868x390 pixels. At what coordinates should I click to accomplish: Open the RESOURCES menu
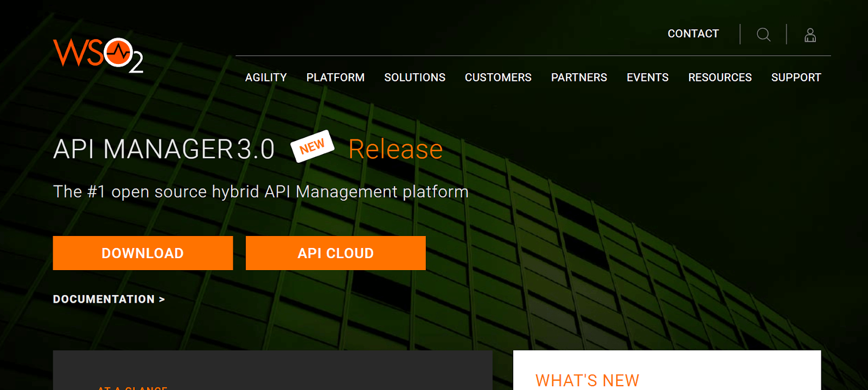[x=720, y=78]
